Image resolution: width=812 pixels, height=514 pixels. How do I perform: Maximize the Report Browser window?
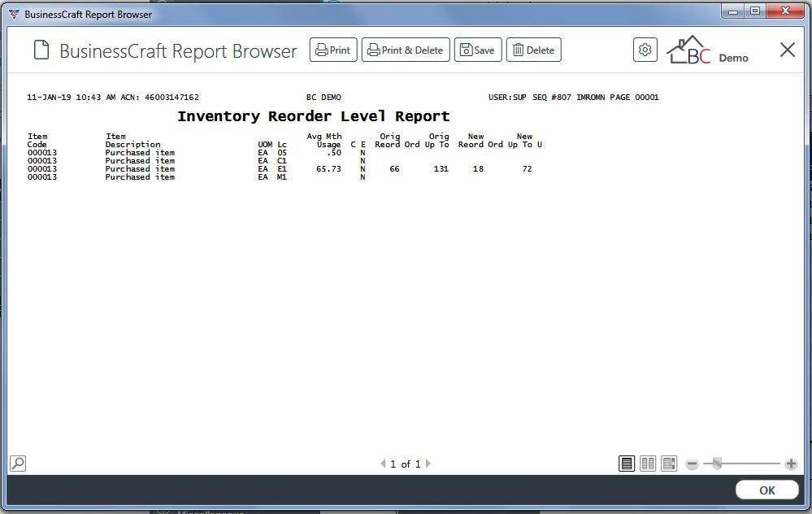pyautogui.click(x=755, y=11)
